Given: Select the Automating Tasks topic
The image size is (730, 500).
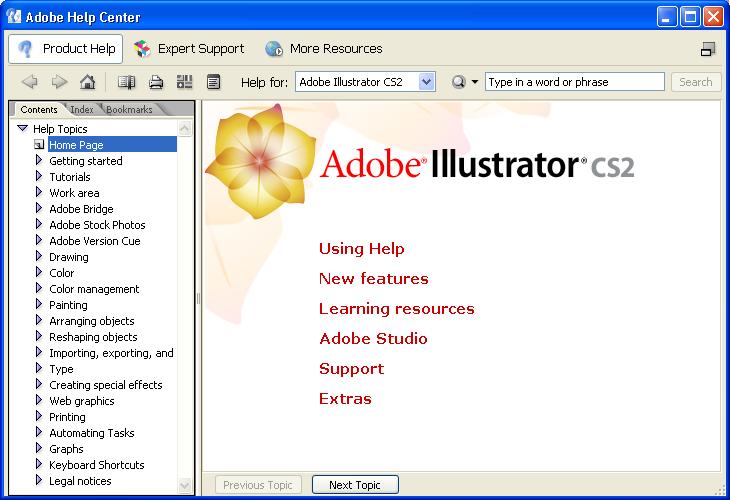Looking at the screenshot, I should [92, 433].
